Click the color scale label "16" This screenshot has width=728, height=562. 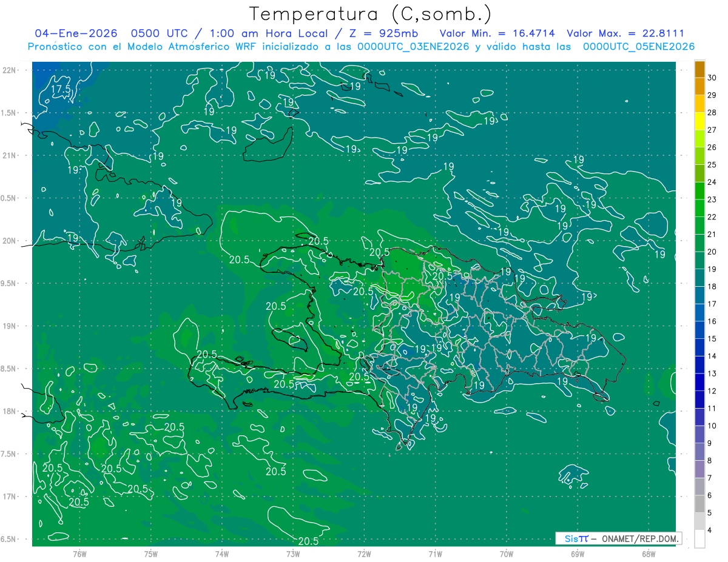point(713,321)
